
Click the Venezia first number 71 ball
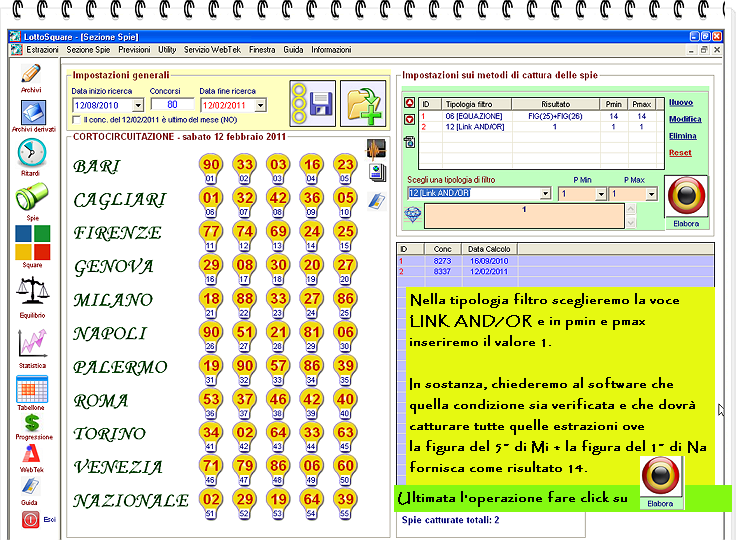tap(211, 466)
